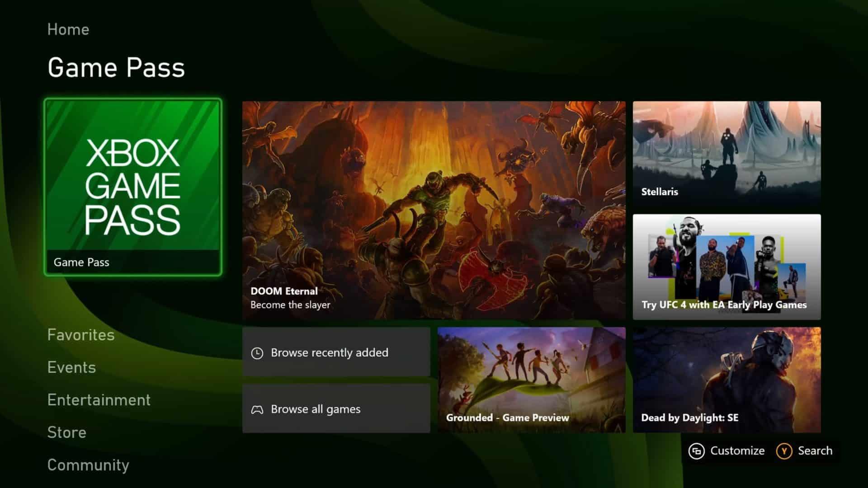868x488 pixels.
Task: Click Browse all games button
Action: pyautogui.click(x=336, y=408)
